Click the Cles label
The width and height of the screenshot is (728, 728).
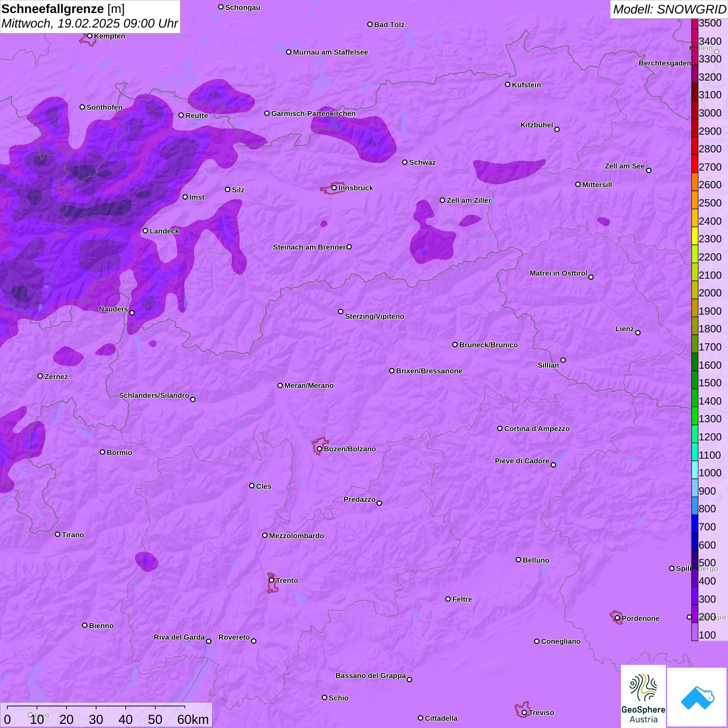(264, 486)
